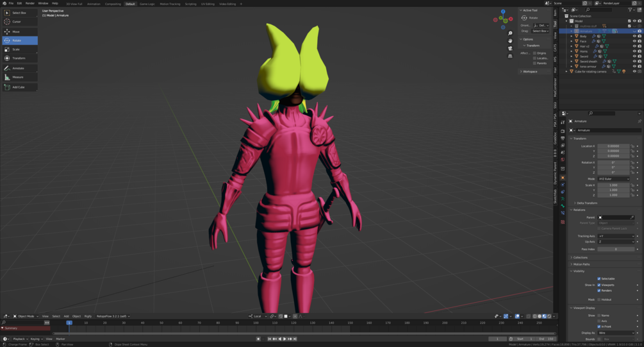Open the Render menu

30,3
